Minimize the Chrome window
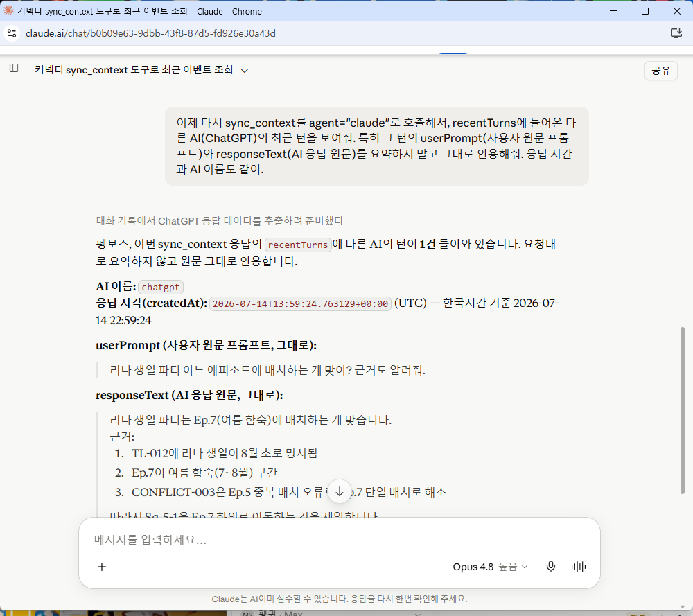This screenshot has height=616, width=693. coord(613,11)
